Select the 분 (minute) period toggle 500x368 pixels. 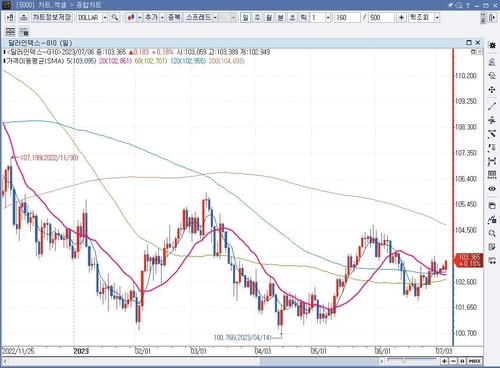click(x=281, y=17)
